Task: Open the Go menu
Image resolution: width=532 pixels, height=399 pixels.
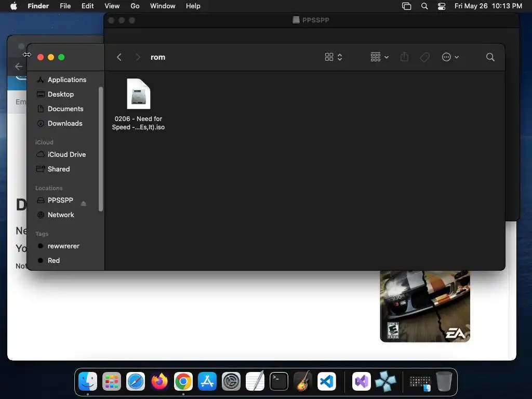Action: tap(135, 6)
